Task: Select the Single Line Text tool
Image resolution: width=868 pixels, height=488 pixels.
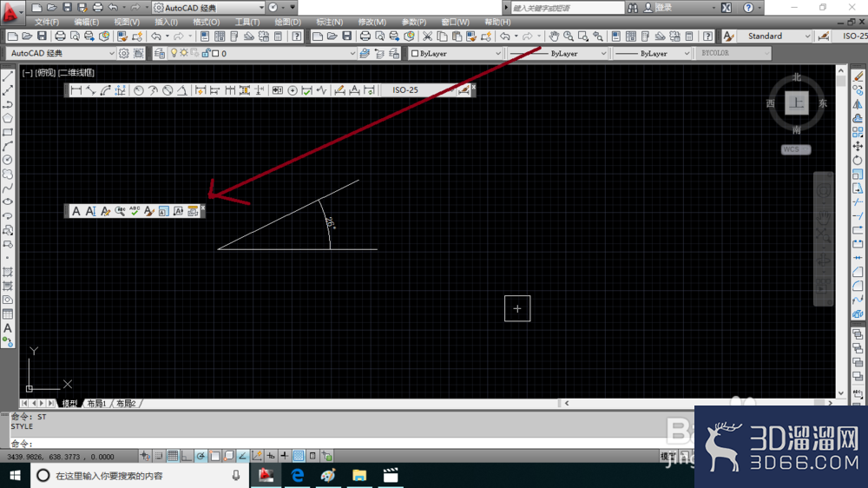Action: click(x=91, y=211)
